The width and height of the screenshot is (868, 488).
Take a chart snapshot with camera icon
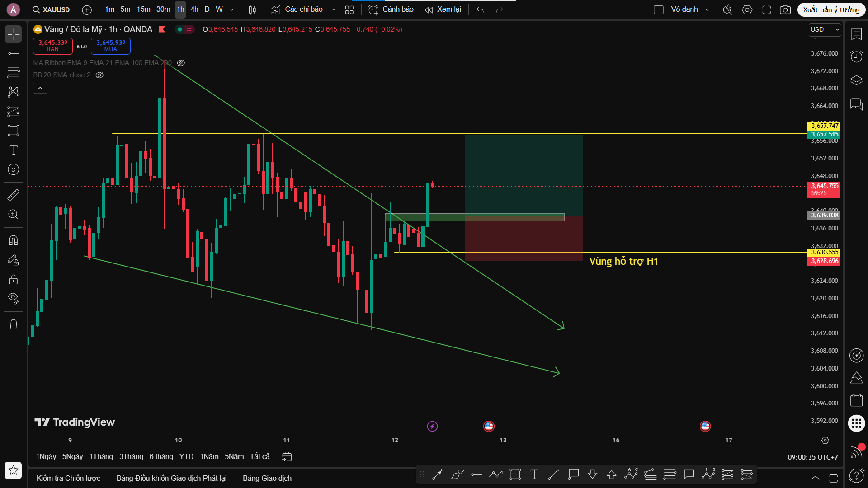click(x=786, y=9)
